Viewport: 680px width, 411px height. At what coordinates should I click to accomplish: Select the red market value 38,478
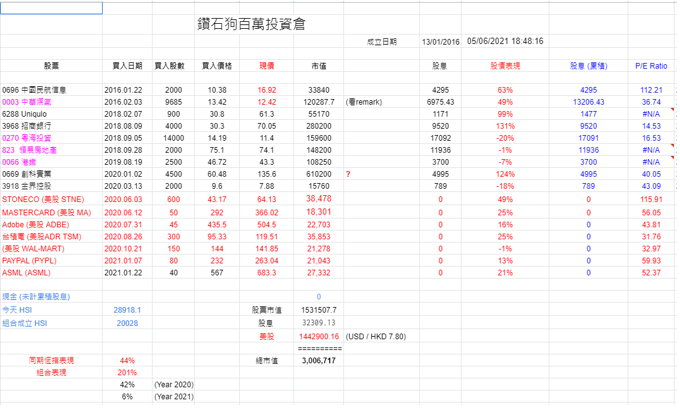coord(319,199)
